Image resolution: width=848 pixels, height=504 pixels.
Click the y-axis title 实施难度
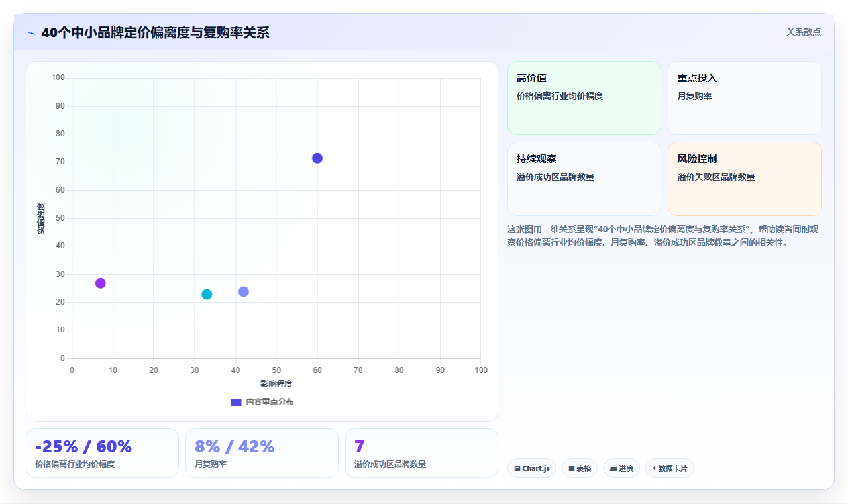pos(41,219)
